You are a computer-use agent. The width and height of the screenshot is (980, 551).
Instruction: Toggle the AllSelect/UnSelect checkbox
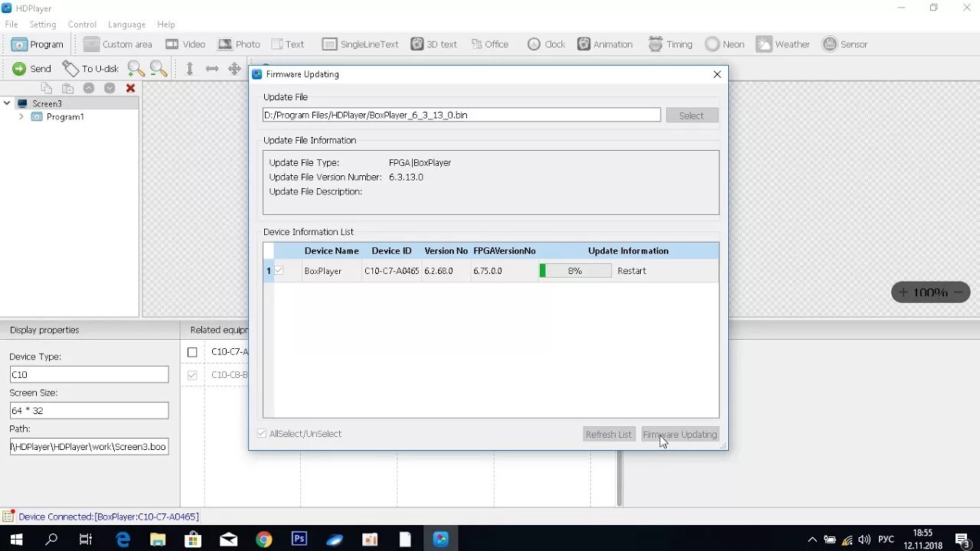point(262,433)
